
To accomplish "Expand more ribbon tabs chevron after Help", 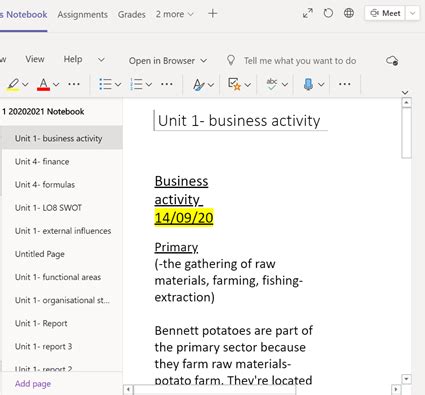I will pyautogui.click(x=101, y=60).
